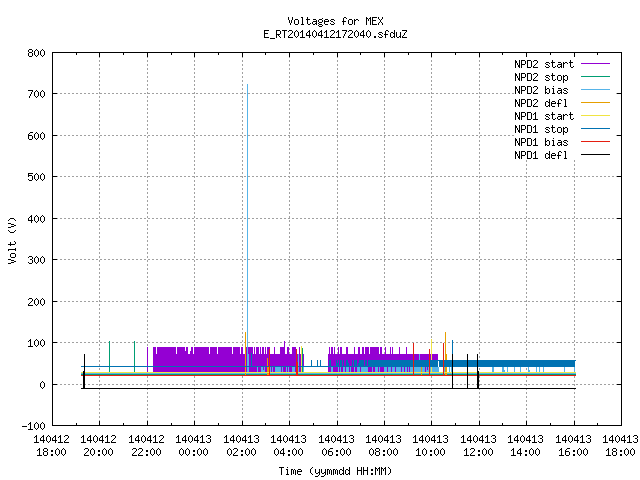640x480 pixels.
Task: Click the 700 y-axis tick label
Action: tap(36, 94)
